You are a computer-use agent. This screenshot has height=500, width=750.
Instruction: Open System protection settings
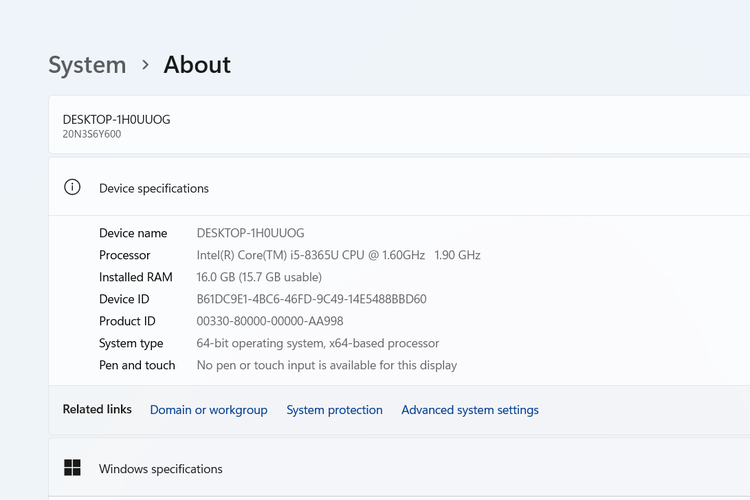334,410
